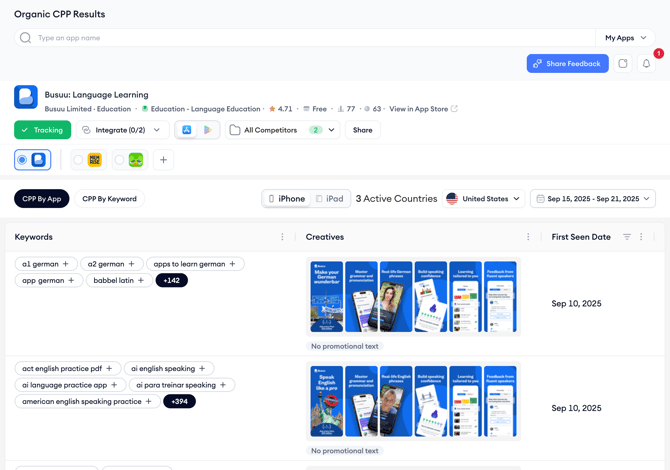Click the Share Feedback button
This screenshot has height=470, width=670.
pyautogui.click(x=567, y=63)
